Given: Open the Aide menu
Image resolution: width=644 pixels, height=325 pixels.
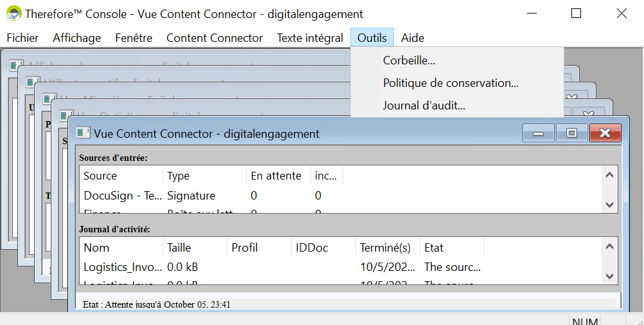Looking at the screenshot, I should click(x=413, y=38).
